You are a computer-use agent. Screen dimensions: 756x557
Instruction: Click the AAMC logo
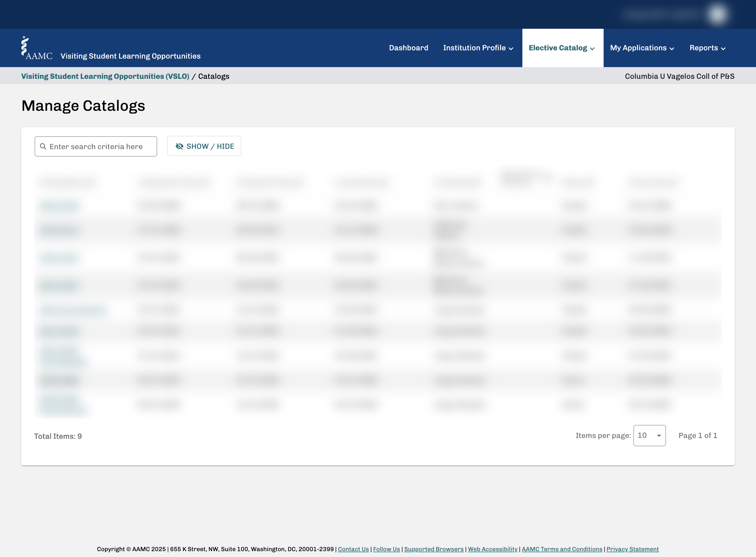tap(37, 48)
